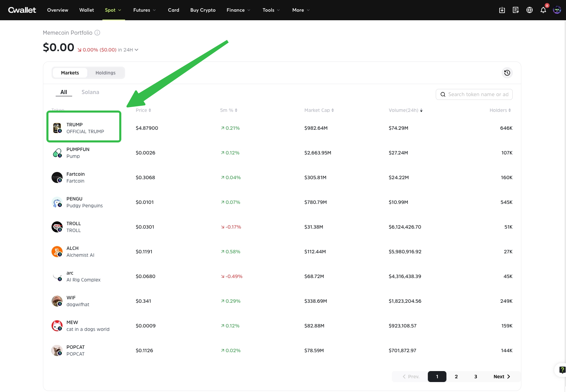
Task: Open the PENGU Pudgy Penguins token row
Action: coord(84,202)
